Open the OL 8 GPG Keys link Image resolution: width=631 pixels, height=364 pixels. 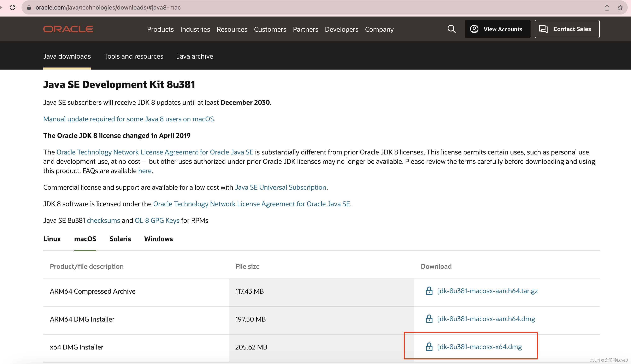[x=157, y=221]
